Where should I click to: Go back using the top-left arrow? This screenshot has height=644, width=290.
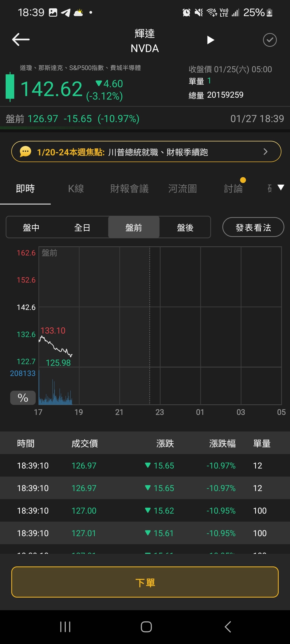click(21, 40)
